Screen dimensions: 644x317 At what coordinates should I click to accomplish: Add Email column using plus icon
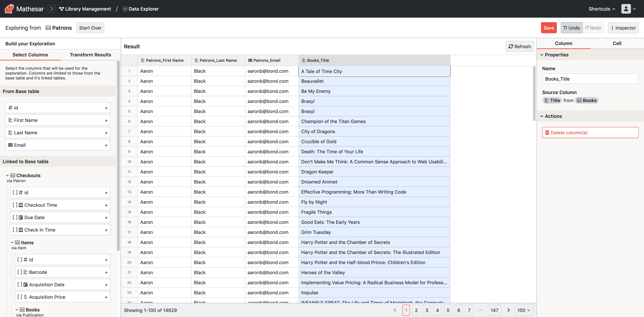(x=106, y=145)
